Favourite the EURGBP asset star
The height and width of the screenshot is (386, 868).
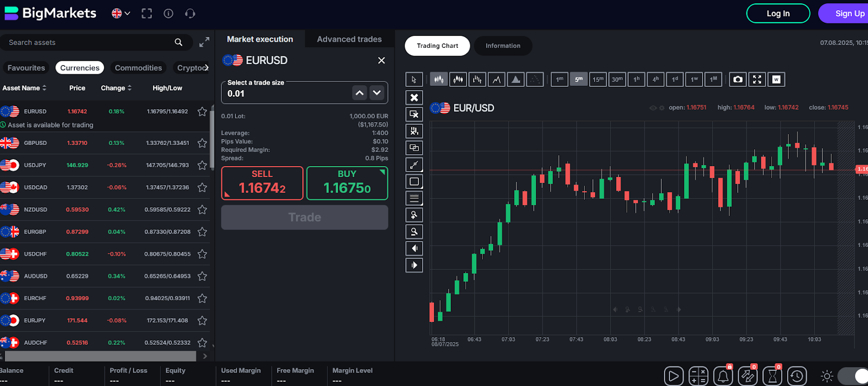[x=202, y=232]
